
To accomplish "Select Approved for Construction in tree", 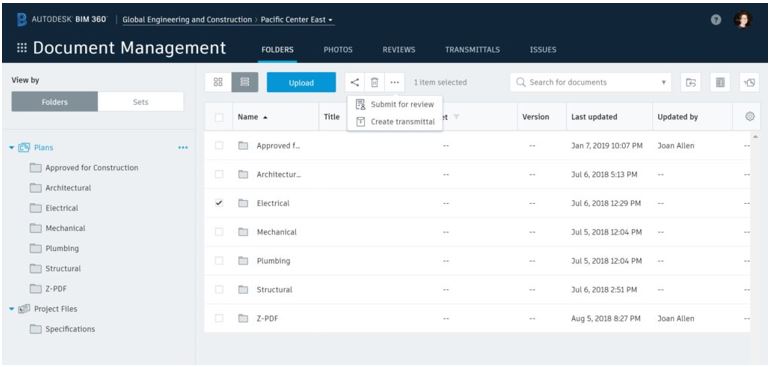I will click(x=92, y=167).
